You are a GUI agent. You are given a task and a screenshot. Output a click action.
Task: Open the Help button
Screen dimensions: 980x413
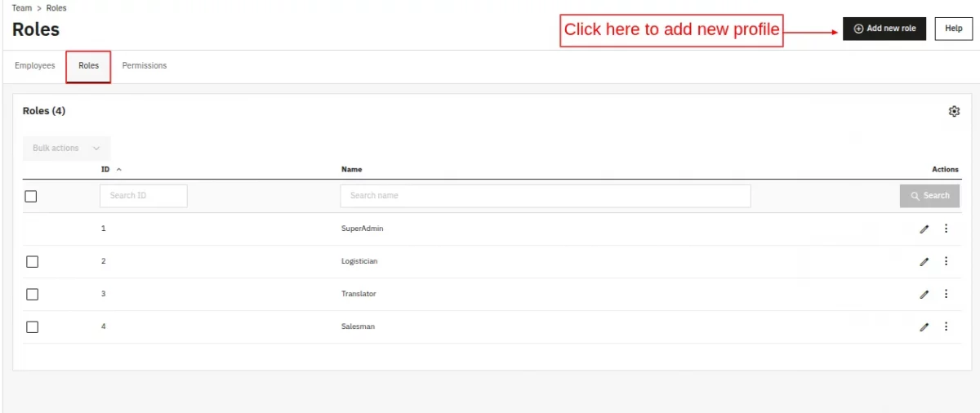point(954,29)
